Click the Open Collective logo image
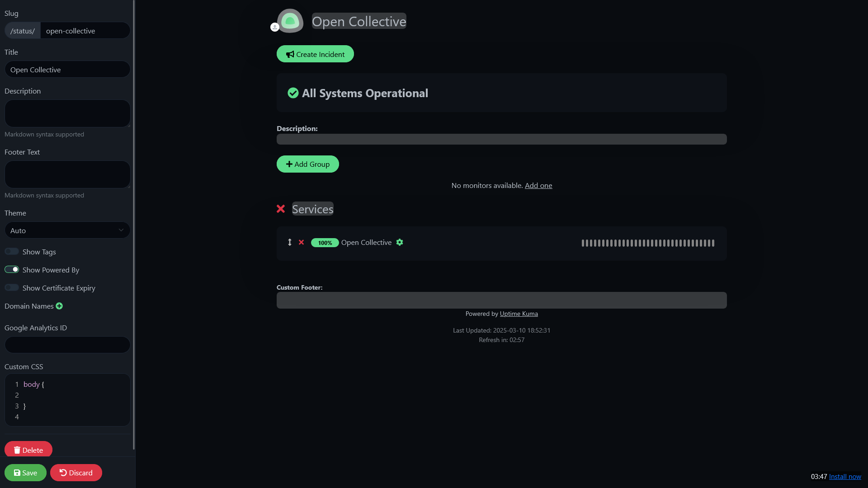 pos(290,21)
